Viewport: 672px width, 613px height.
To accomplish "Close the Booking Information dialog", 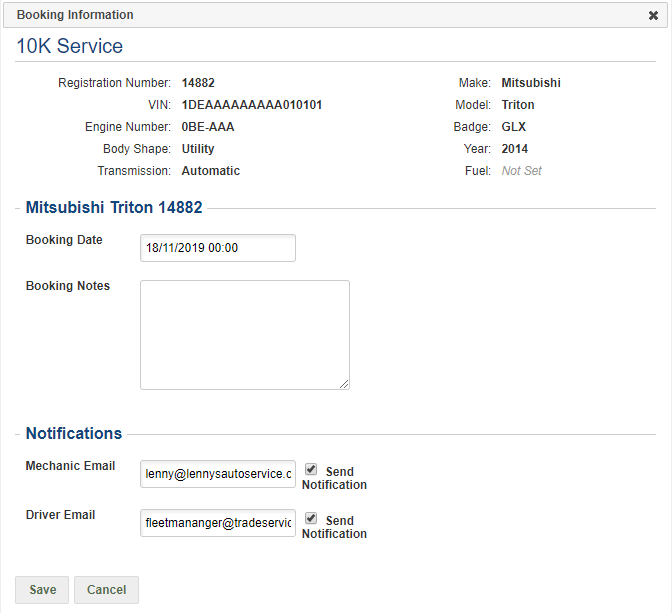I will 653,15.
